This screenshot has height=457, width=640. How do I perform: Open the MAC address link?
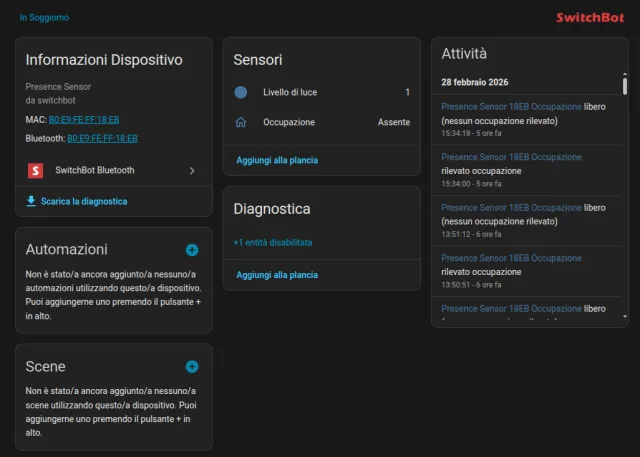pyautogui.click(x=84, y=119)
